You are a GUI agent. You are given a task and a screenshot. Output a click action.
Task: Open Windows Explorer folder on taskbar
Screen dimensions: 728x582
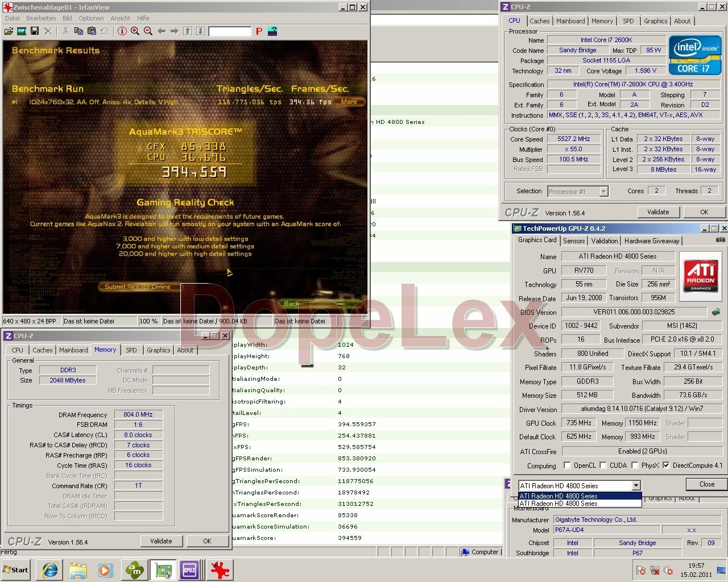pos(78,570)
